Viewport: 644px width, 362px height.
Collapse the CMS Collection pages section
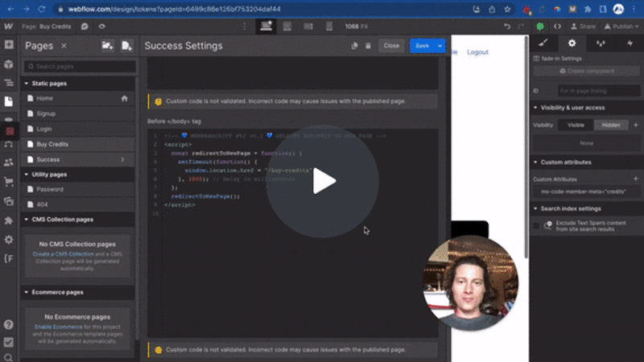27,220
